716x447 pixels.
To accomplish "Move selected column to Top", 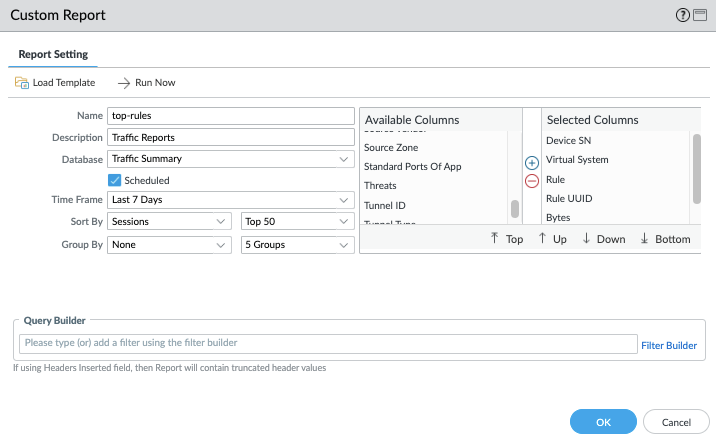I will click(x=507, y=239).
